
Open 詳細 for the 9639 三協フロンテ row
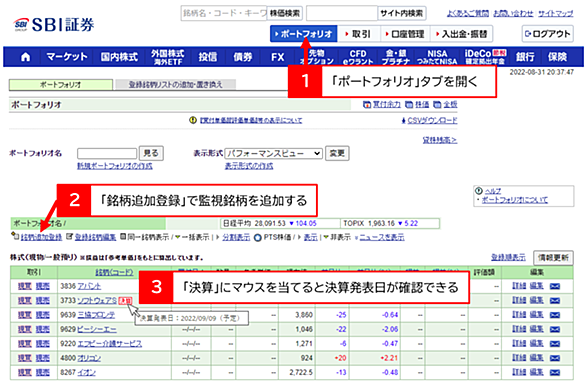pyautogui.click(x=519, y=315)
